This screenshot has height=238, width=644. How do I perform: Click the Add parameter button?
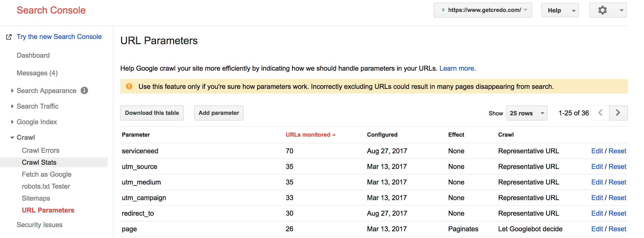219,113
